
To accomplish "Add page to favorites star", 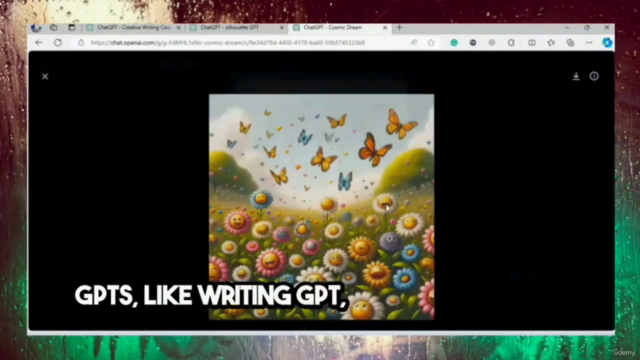I will click(431, 42).
